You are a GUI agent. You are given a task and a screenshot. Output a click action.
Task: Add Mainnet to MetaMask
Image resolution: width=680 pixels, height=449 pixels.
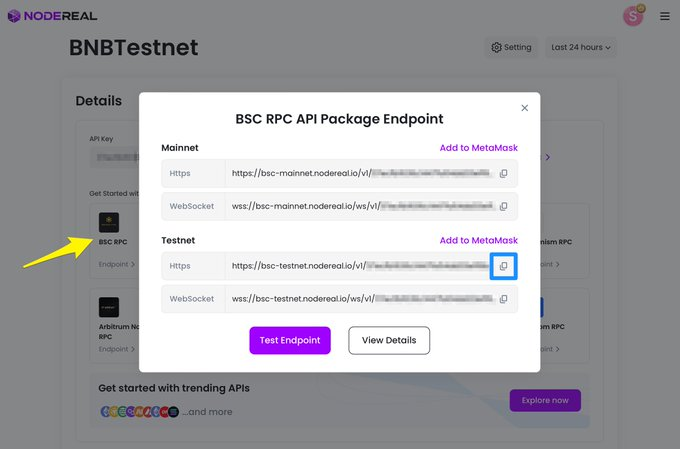478,148
